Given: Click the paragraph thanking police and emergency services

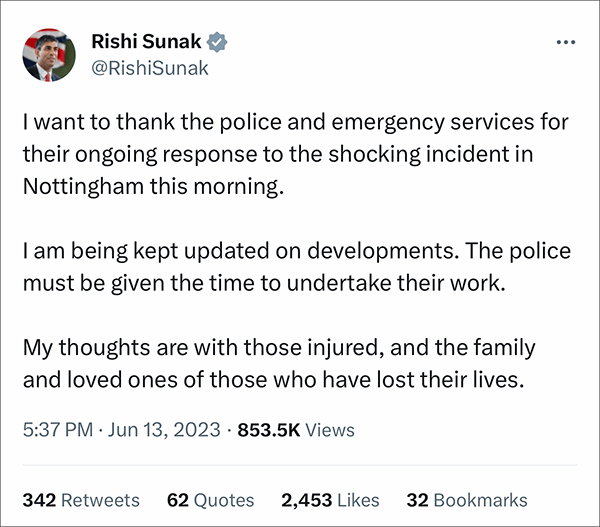Looking at the screenshot, I should coord(296,155).
